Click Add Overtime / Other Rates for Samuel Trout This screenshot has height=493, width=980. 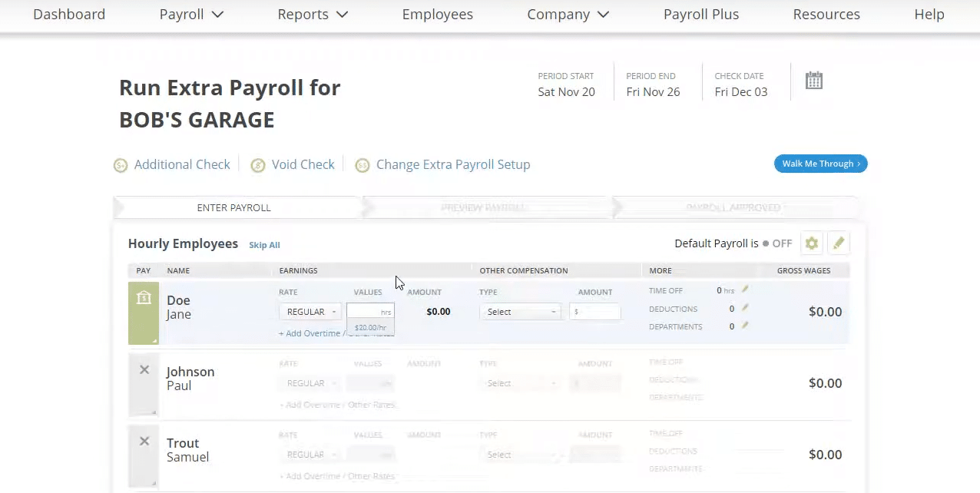tap(336, 476)
